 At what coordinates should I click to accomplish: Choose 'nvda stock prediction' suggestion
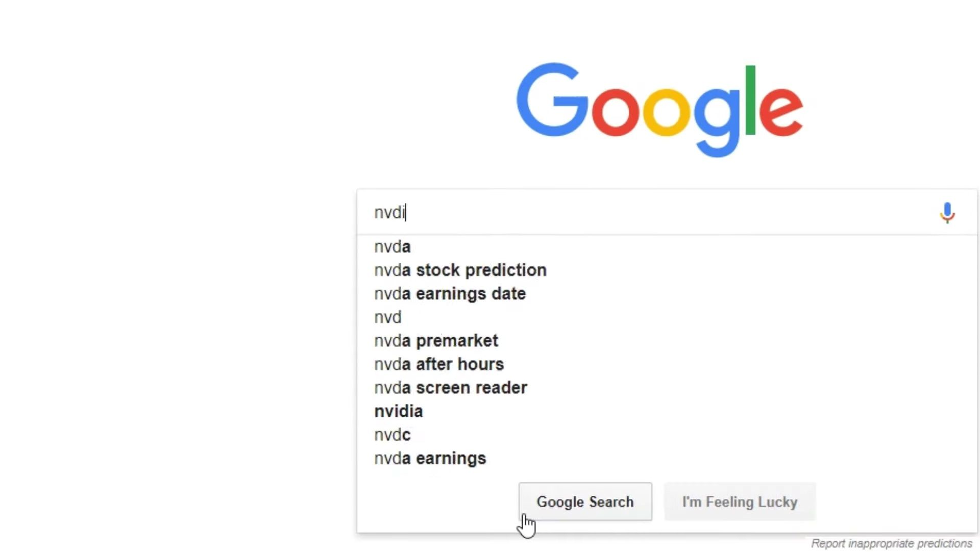point(667,270)
